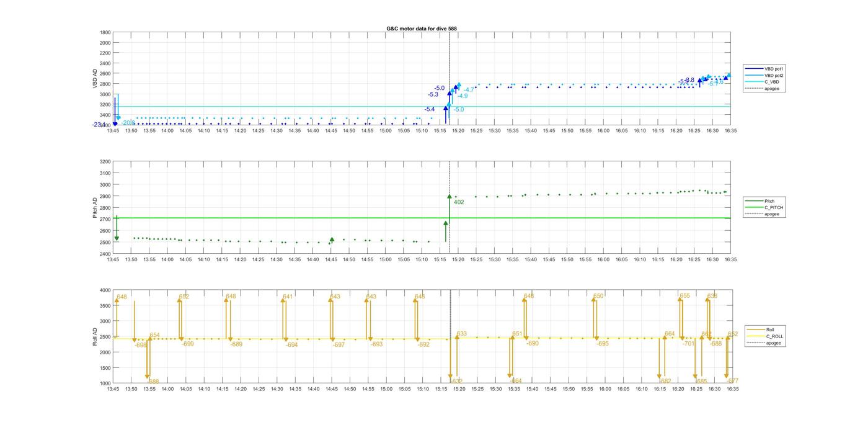Click the '664' roll label
The image size is (868, 430).
click(x=670, y=334)
